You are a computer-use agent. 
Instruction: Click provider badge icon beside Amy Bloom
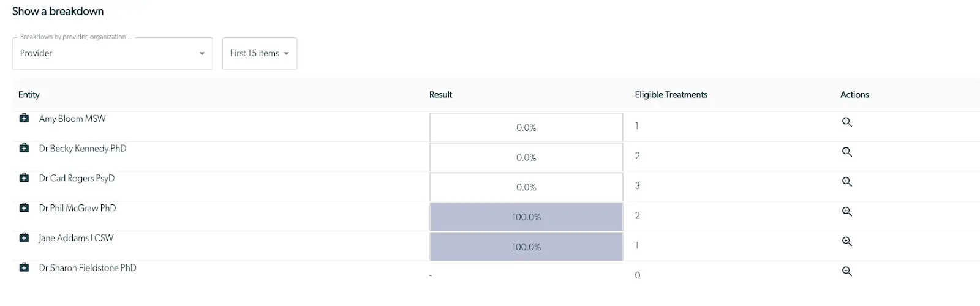(24, 118)
